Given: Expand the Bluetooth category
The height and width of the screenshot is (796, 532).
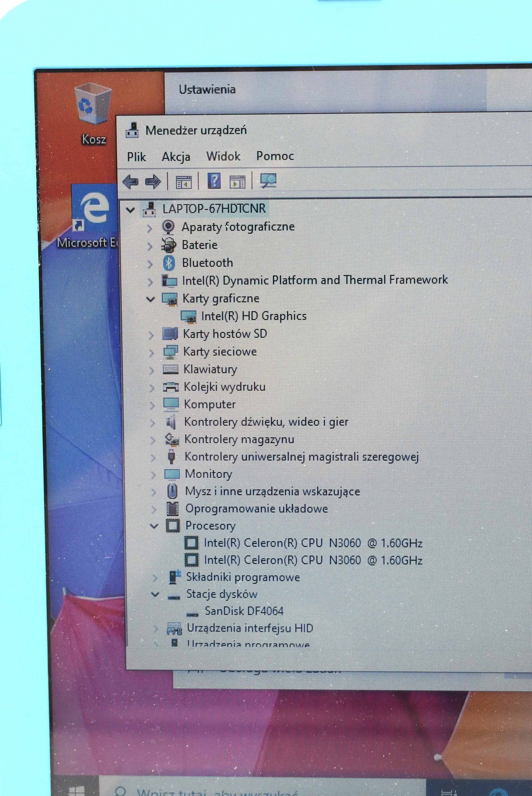Looking at the screenshot, I should (150, 264).
